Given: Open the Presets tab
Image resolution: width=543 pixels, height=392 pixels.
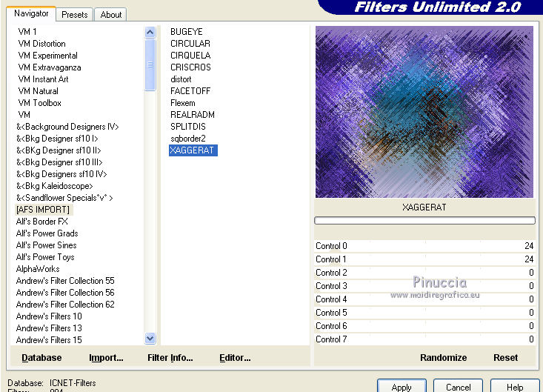Looking at the screenshot, I should [x=75, y=15].
